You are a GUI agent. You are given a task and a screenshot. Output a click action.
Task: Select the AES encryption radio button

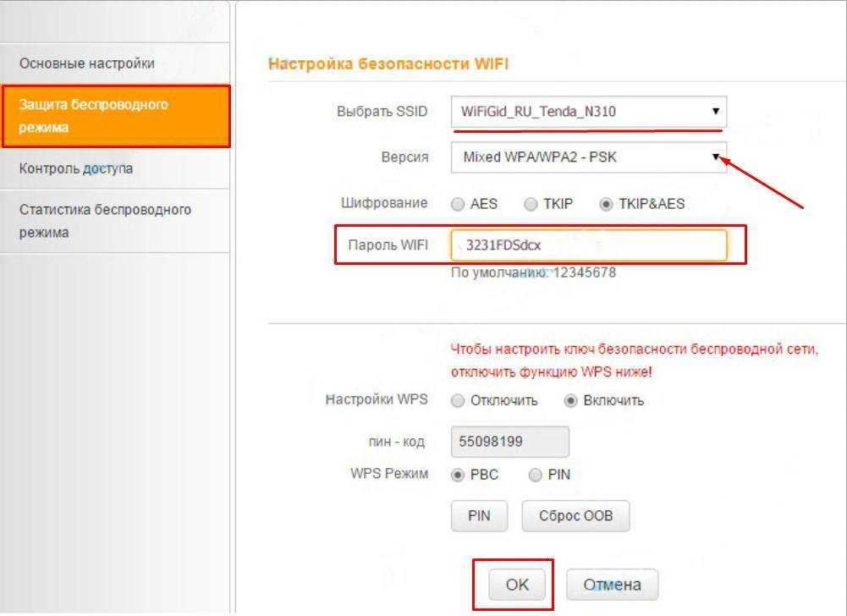click(x=458, y=204)
